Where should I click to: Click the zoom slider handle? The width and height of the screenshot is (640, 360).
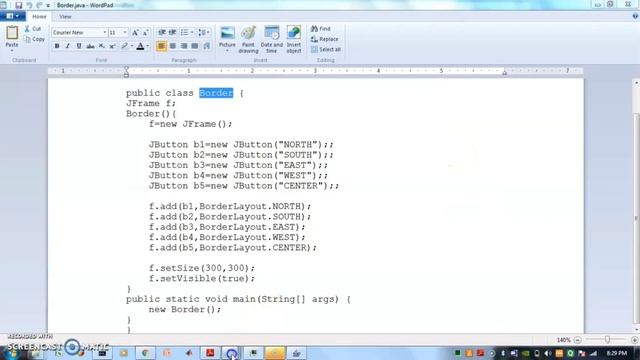point(607,340)
